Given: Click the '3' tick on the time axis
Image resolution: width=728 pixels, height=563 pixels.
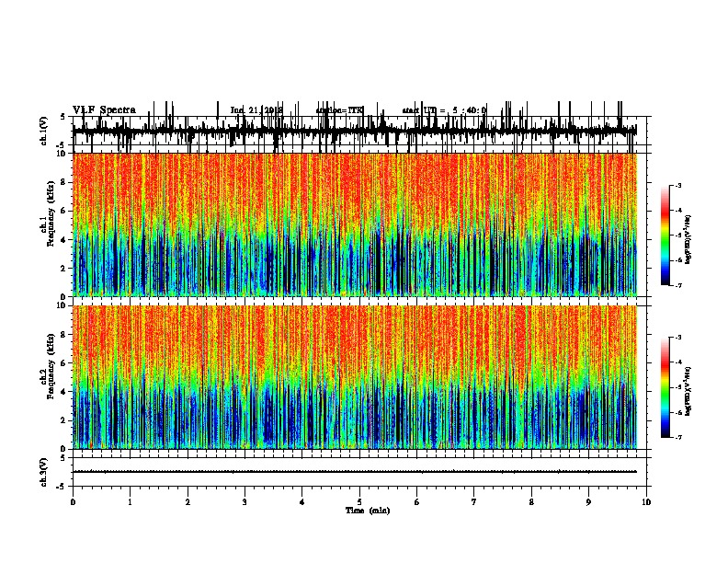Looking at the screenshot, I should pyautogui.click(x=245, y=502).
